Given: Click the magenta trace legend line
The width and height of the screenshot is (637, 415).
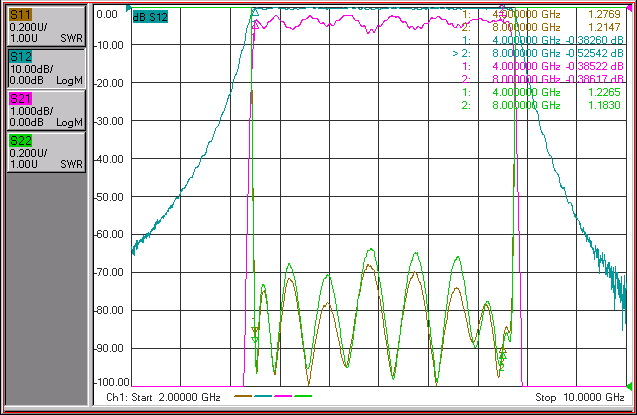Looking at the screenshot, I should [283, 396].
